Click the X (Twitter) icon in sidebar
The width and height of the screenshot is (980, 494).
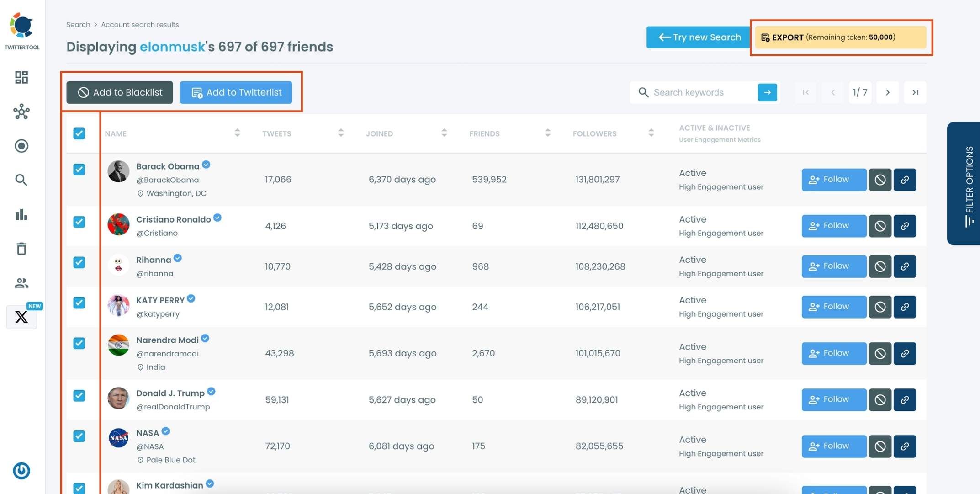[21, 317]
